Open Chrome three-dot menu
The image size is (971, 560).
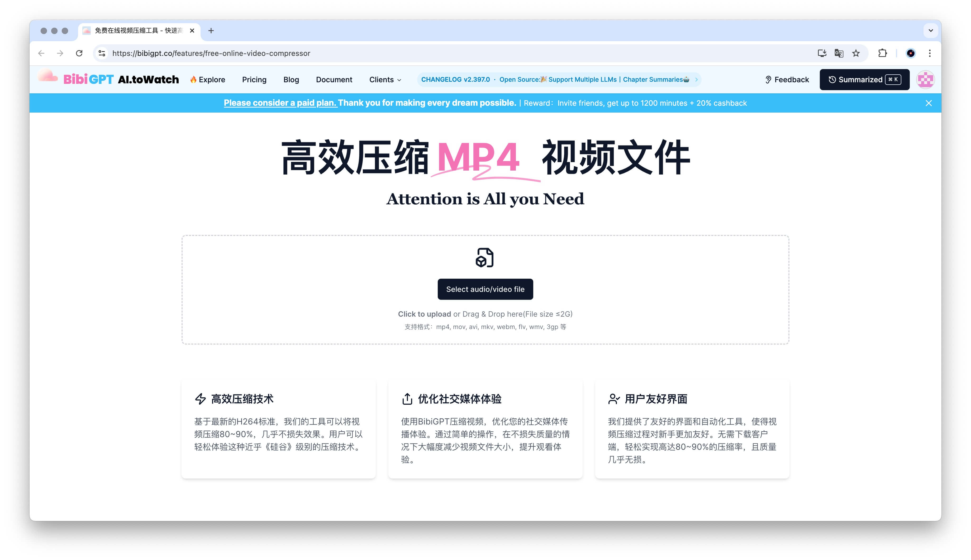929,54
